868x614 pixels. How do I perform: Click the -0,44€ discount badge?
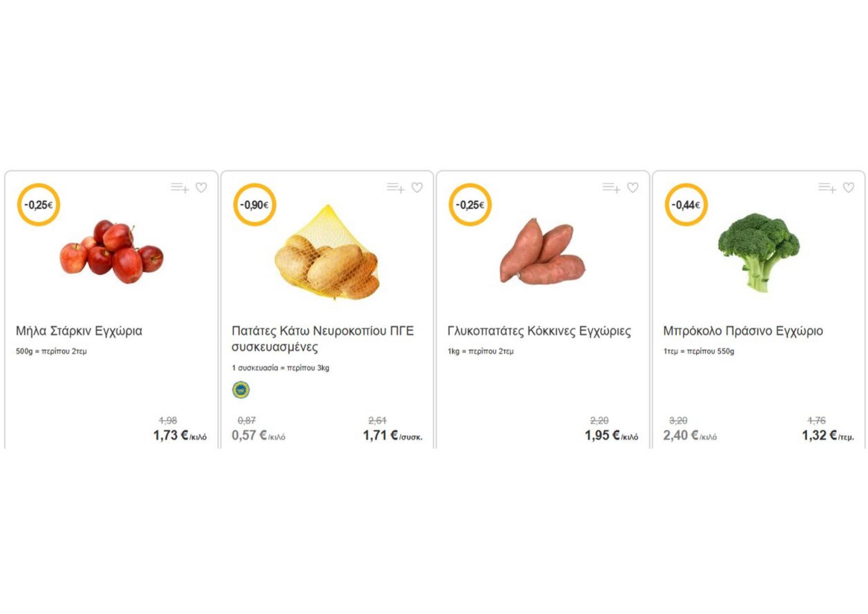[x=686, y=205]
